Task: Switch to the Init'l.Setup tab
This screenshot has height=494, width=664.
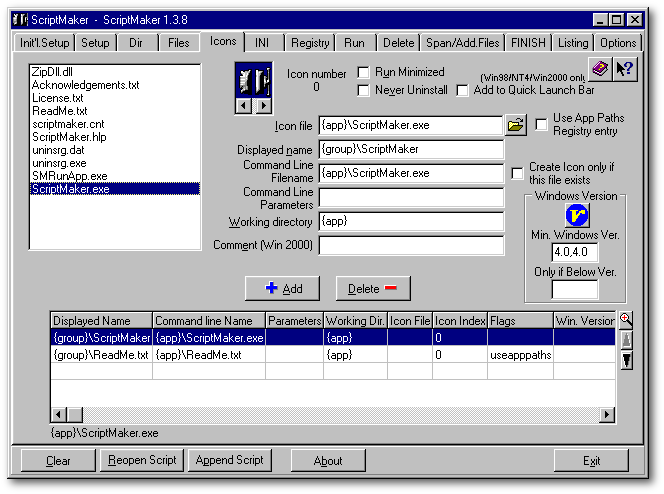Action: [44, 43]
